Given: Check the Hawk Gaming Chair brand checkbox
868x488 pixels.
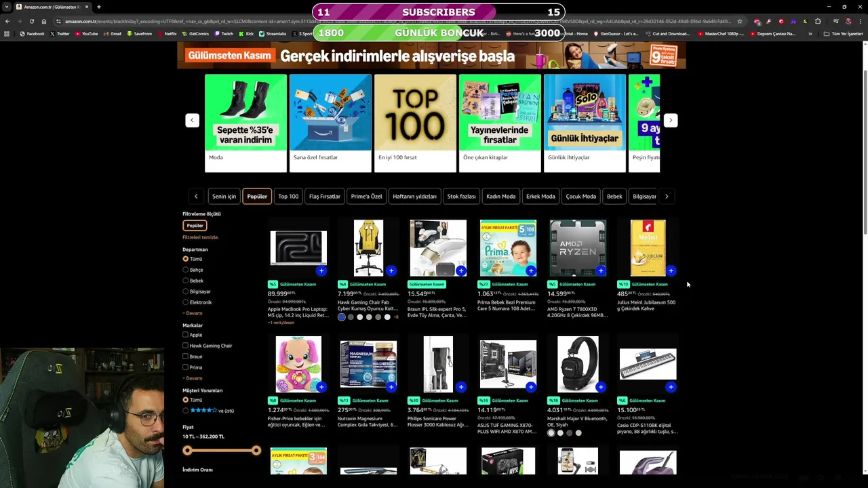Looking at the screenshot, I should pos(185,346).
